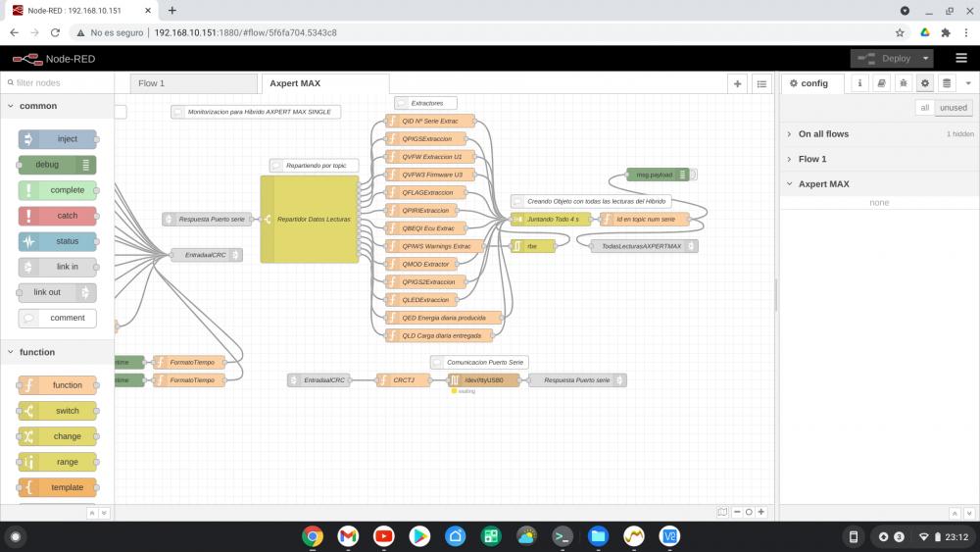Open the Node-RED main hamburger menu
980x552 pixels.
coord(961,58)
